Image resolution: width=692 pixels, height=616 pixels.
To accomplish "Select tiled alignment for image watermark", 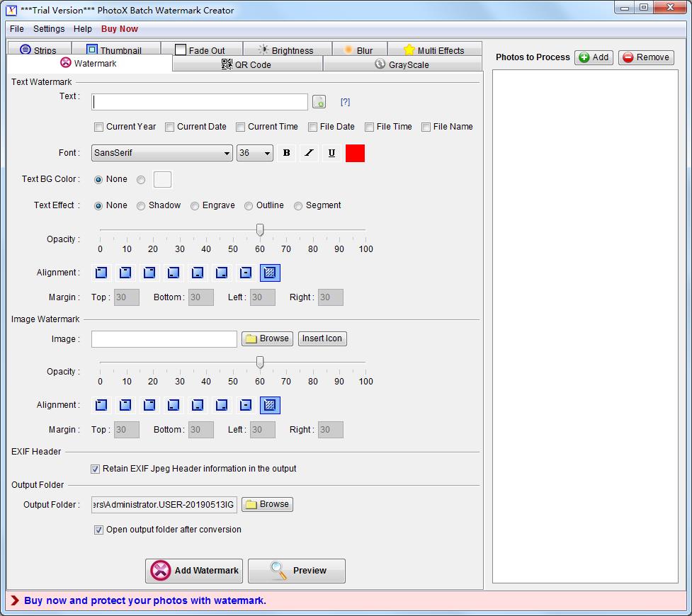I will tap(270, 405).
